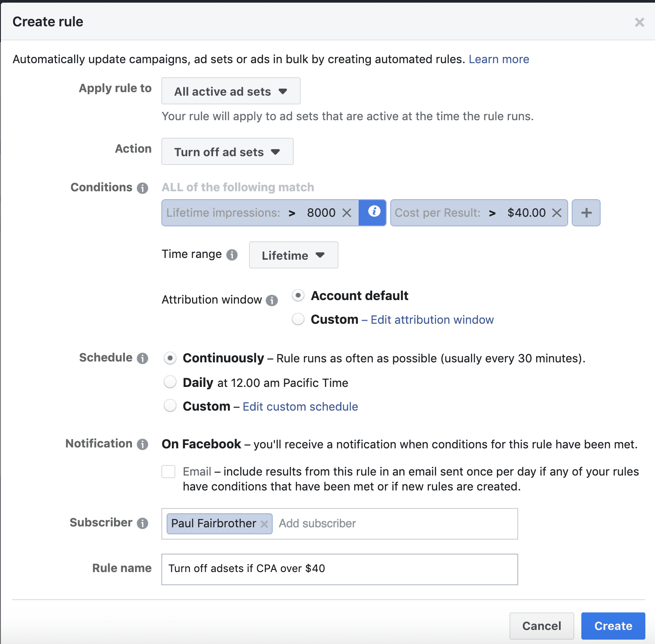The width and height of the screenshot is (655, 644).
Task: Open the Learn more link
Action: tap(499, 59)
